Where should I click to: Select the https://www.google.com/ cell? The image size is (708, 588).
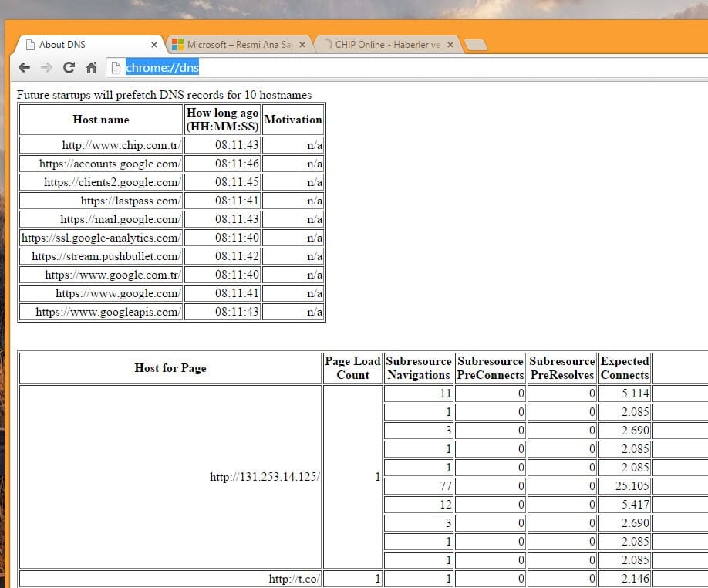pyautogui.click(x=101, y=293)
